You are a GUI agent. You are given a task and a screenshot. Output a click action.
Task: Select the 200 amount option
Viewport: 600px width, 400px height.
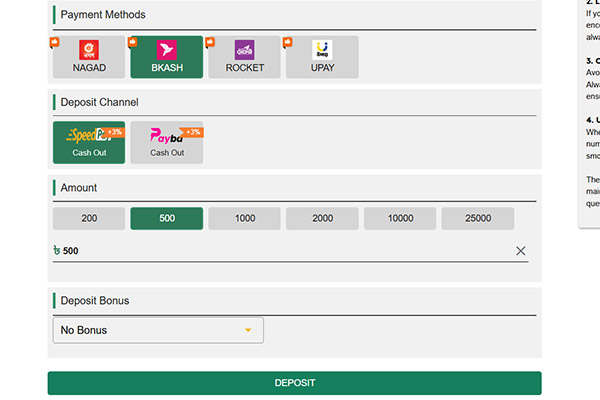pos(89,218)
